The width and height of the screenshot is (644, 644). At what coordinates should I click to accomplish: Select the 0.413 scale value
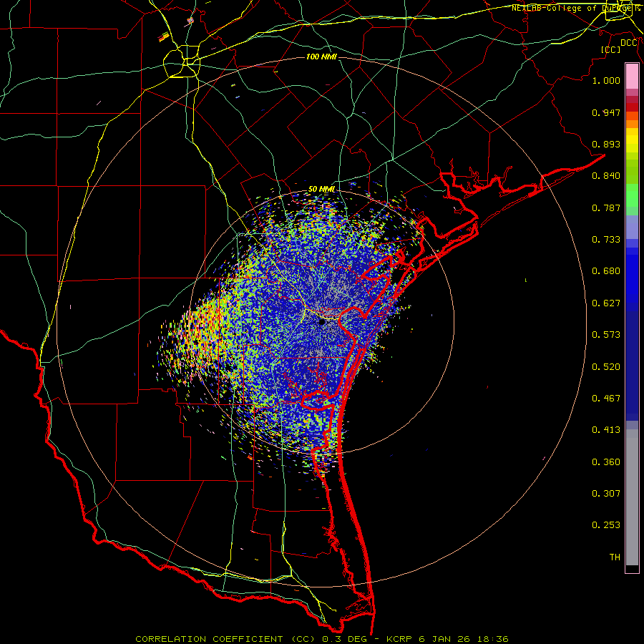606,430
